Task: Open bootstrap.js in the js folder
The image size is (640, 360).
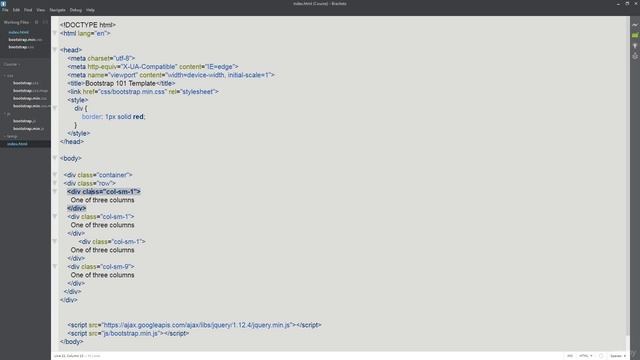Action: coord(25,121)
